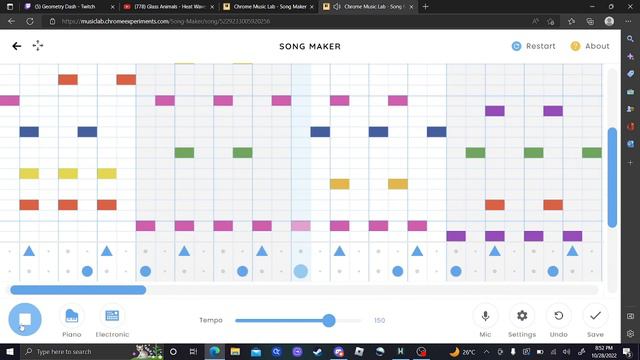640x360 pixels.
Task: Click the tempo value 150
Action: point(379,320)
